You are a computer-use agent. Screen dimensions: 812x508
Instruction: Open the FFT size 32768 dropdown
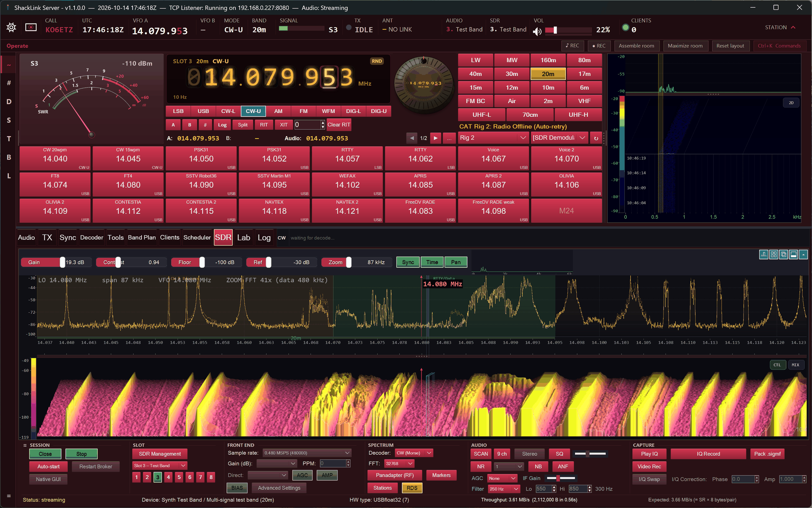coord(399,464)
